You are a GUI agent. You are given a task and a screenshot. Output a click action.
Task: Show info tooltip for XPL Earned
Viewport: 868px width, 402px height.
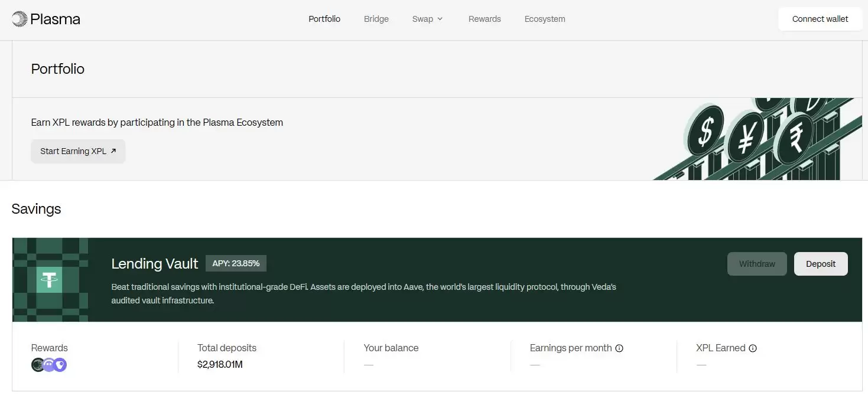click(x=753, y=348)
